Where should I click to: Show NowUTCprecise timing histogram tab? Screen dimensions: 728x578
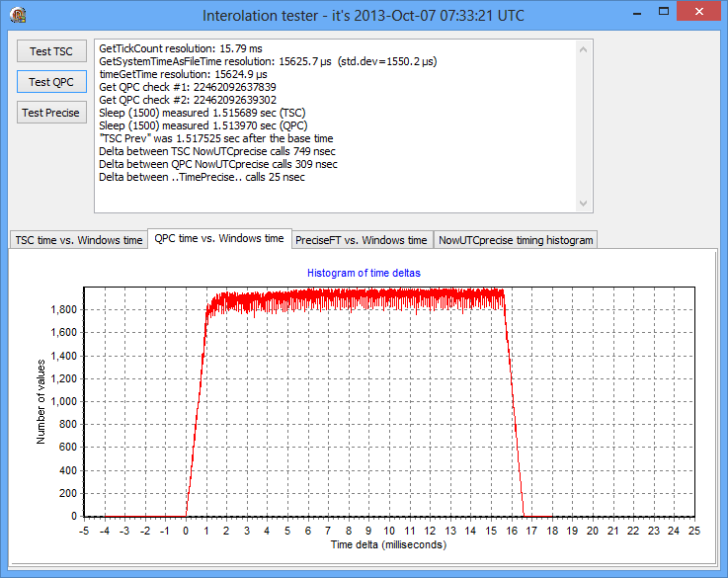[x=516, y=240]
